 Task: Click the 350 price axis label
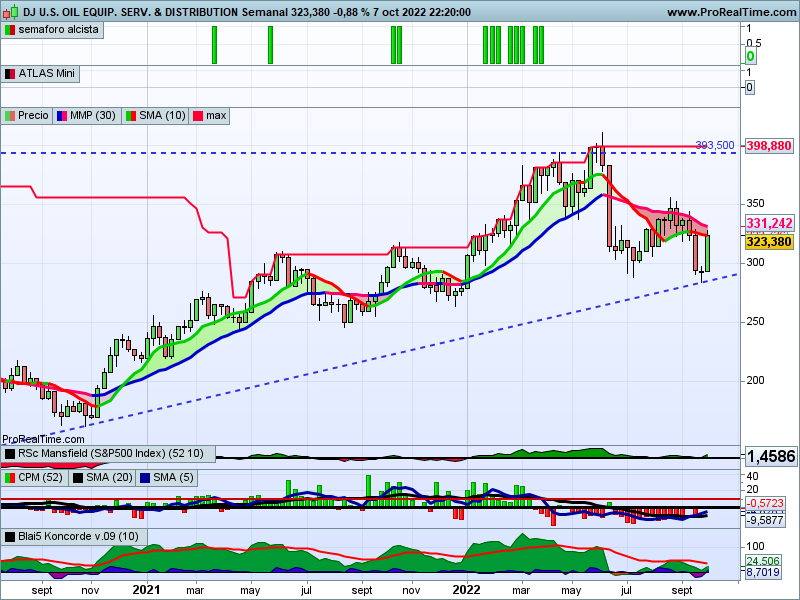coord(755,203)
